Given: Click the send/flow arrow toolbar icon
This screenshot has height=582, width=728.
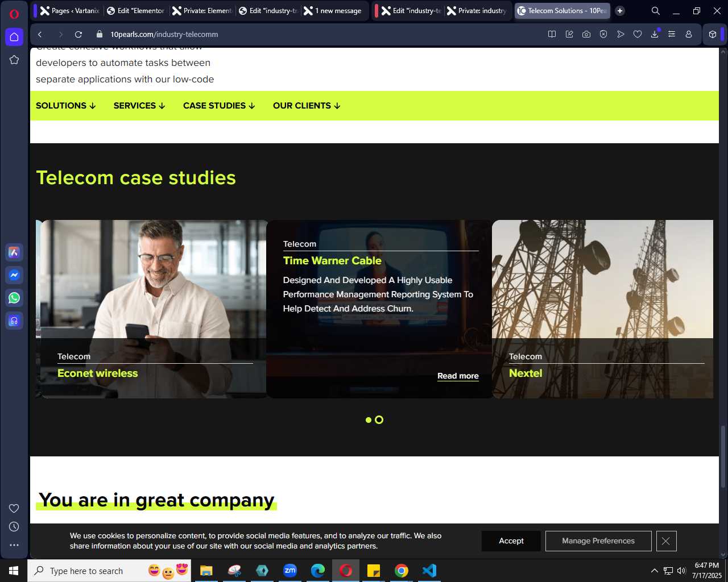Looking at the screenshot, I should [621, 34].
